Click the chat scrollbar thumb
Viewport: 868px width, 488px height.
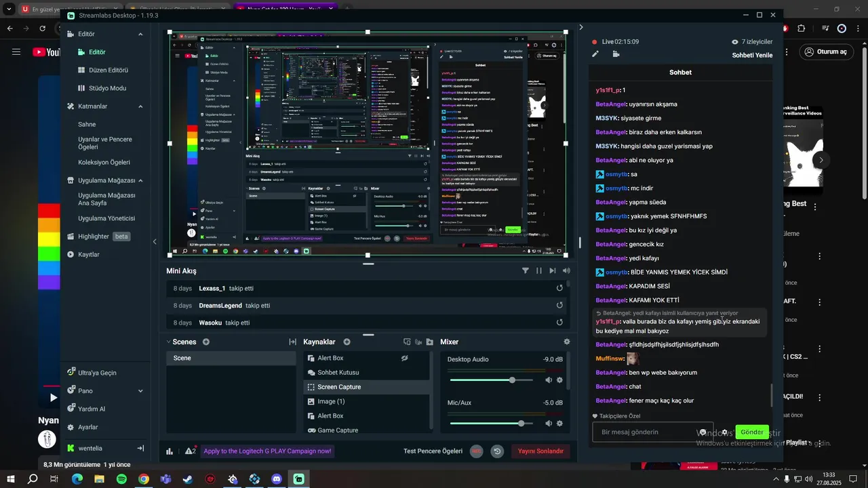point(771,394)
